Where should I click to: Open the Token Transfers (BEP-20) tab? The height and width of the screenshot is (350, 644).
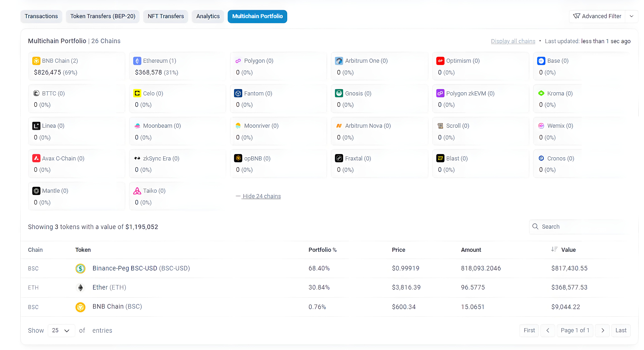pyautogui.click(x=103, y=16)
